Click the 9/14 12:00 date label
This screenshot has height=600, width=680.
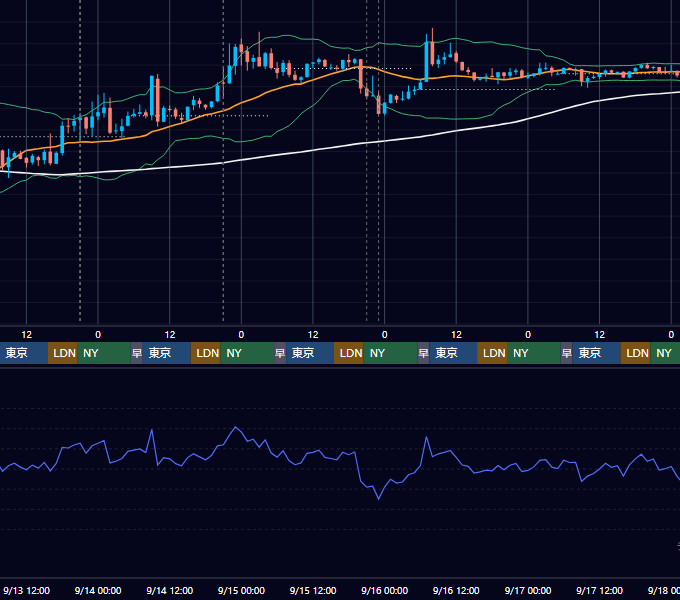point(170,590)
